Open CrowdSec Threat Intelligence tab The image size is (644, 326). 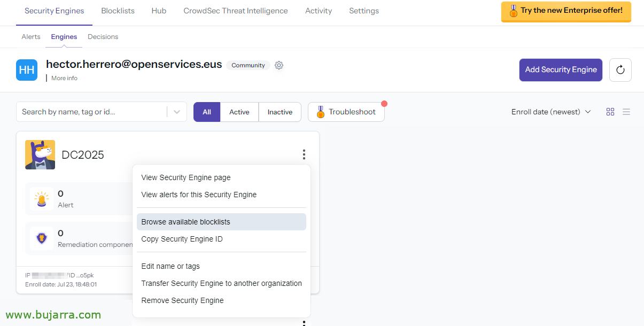236,11
